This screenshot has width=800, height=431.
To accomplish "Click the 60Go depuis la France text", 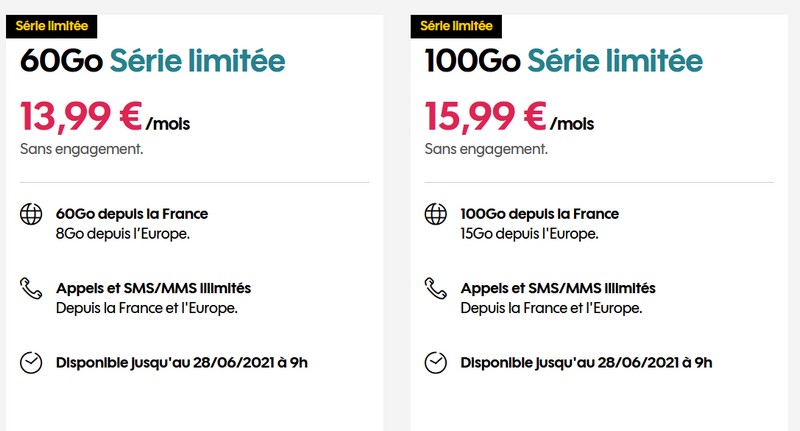I will coord(131,214).
